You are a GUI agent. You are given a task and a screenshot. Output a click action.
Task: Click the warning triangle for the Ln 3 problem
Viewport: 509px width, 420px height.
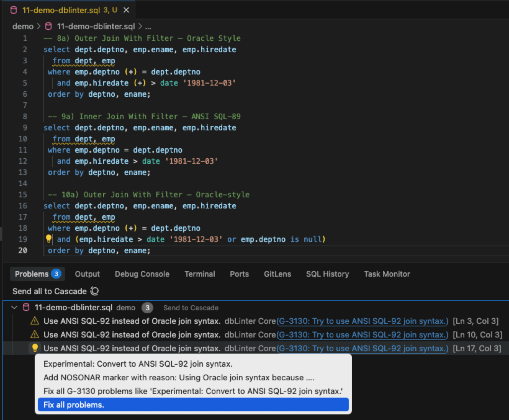pyautogui.click(x=34, y=321)
